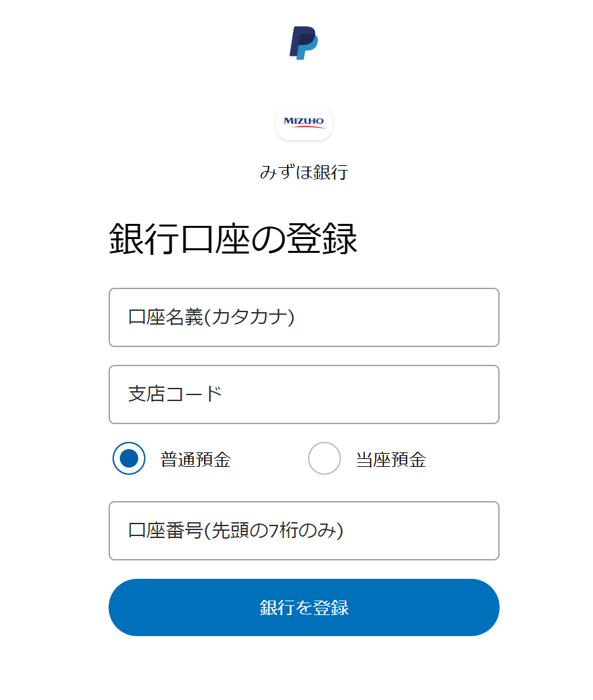Click the account holder name katakana box

303,317
